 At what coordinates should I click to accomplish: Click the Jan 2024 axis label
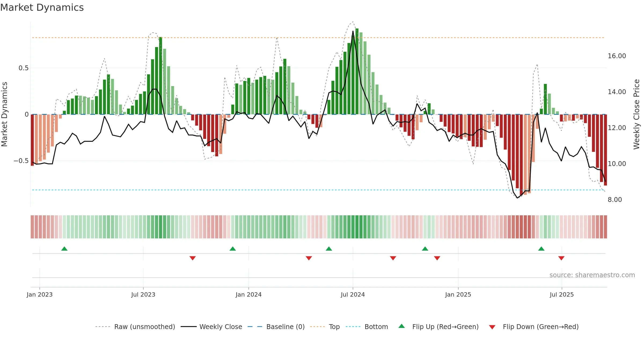click(x=249, y=294)
